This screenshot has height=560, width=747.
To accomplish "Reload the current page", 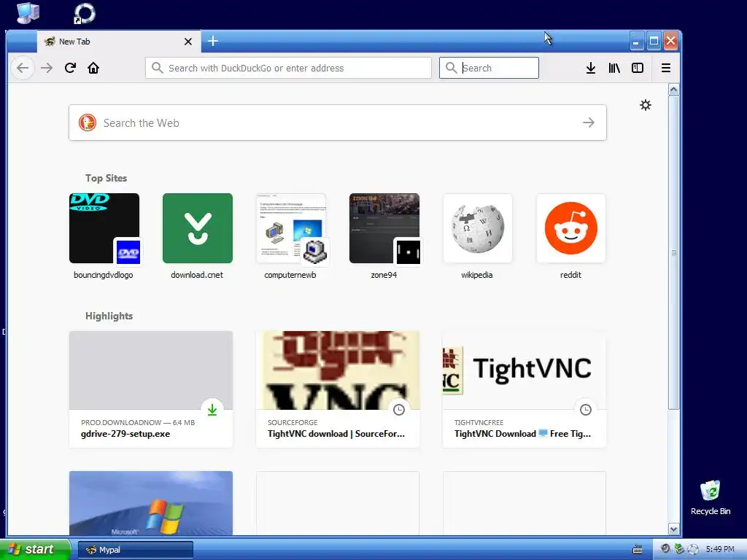I will (70, 68).
